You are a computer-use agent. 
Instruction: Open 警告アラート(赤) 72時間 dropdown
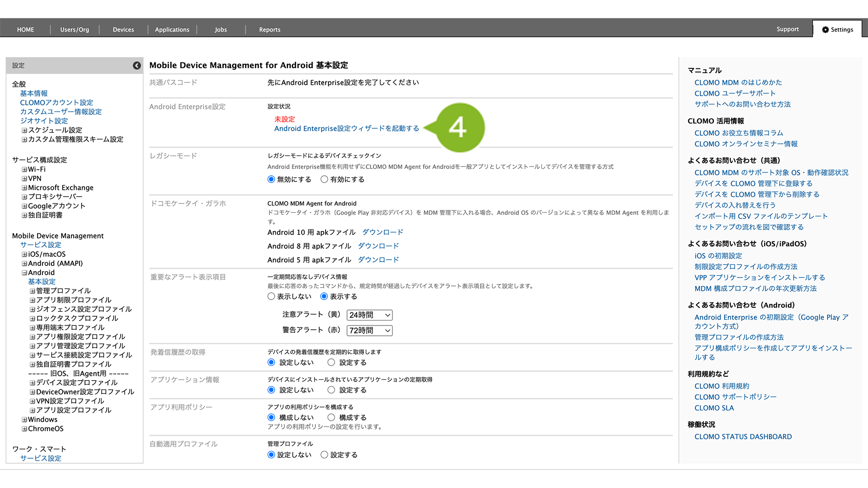click(x=370, y=330)
